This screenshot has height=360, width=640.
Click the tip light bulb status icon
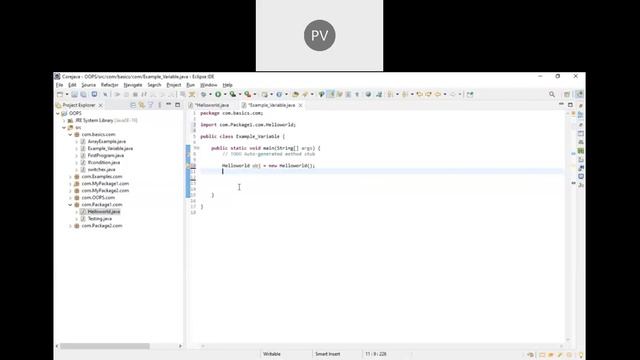[581, 355]
